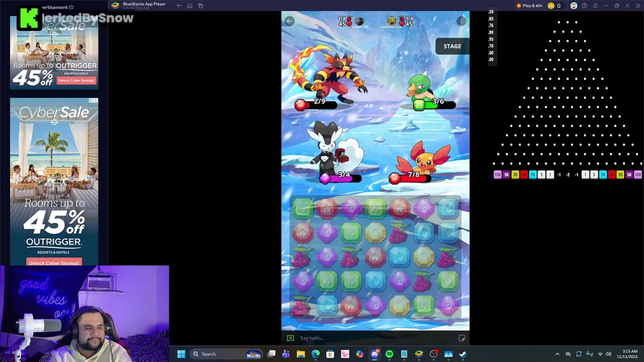Open the Windows Start menu
This screenshot has height=362, width=644.
click(x=181, y=354)
